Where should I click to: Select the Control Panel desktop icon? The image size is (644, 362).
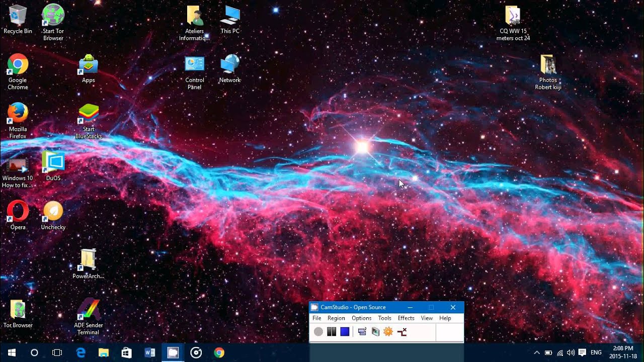(194, 72)
